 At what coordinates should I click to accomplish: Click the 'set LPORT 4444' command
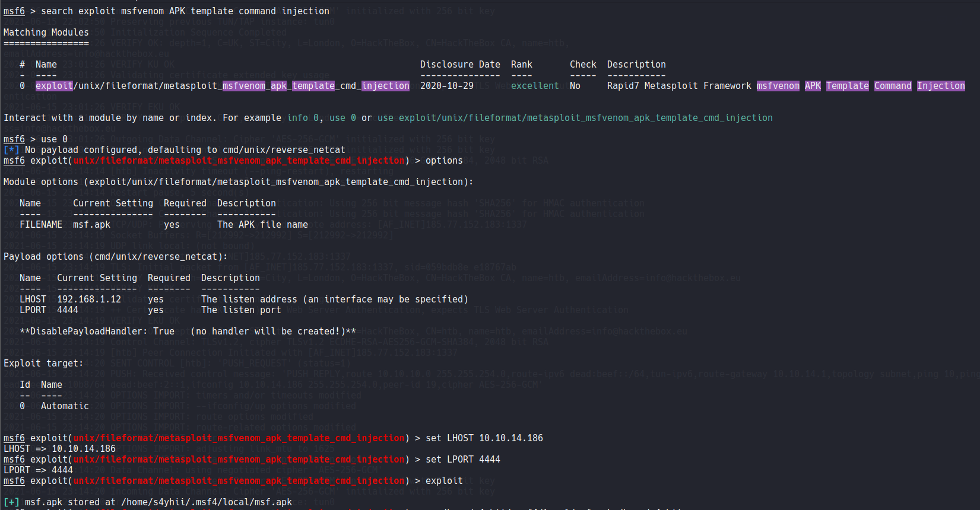(x=463, y=460)
